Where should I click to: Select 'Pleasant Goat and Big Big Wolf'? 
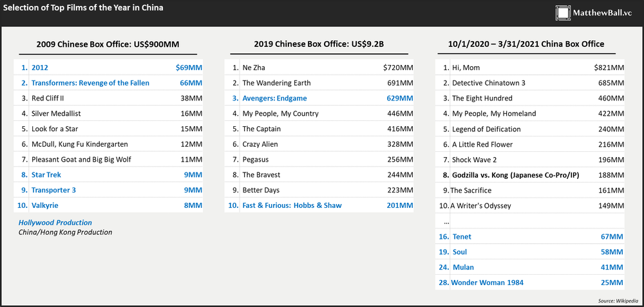[81, 159]
